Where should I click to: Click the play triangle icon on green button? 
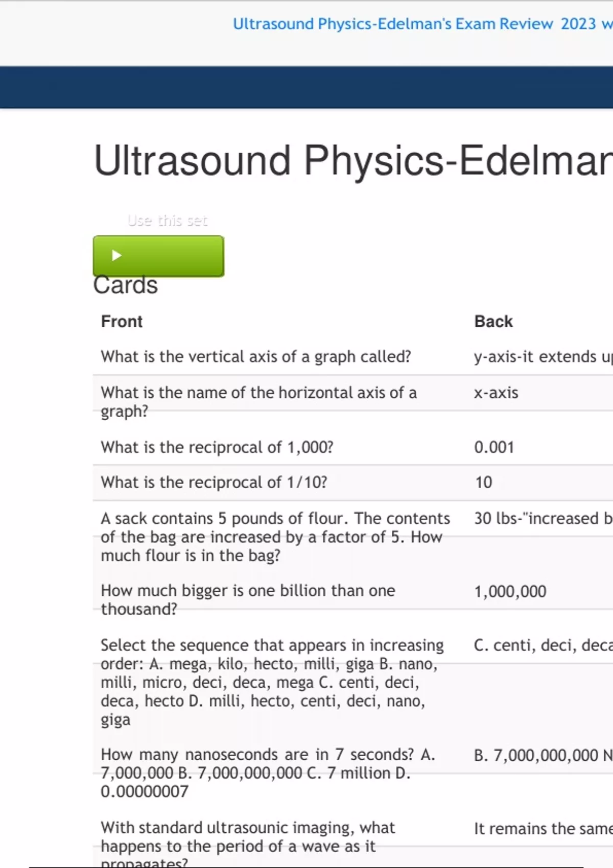click(116, 255)
